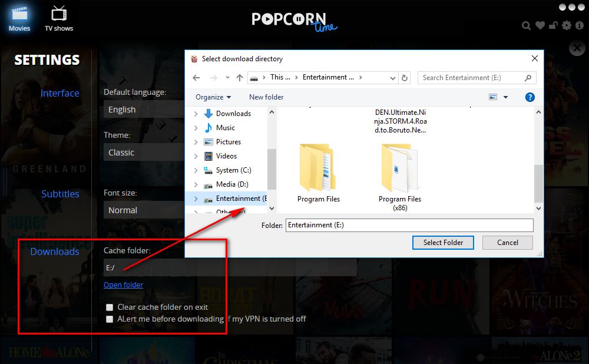Open the Default language dropdown (English)
589x364 pixels.
144,110
